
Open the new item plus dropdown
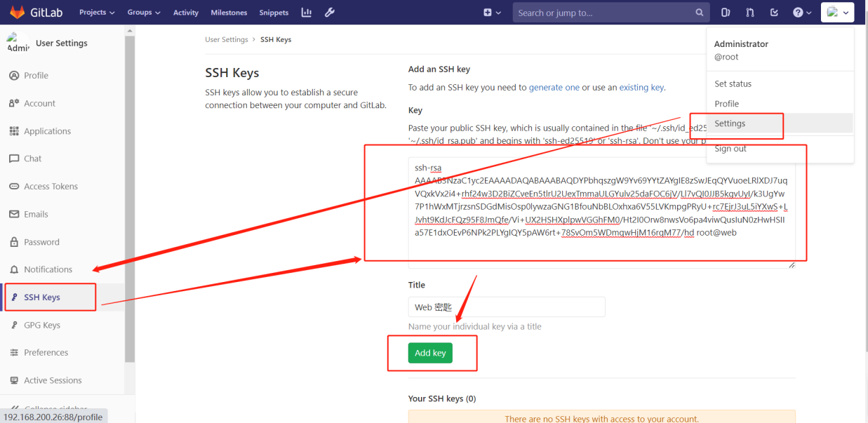pos(493,12)
